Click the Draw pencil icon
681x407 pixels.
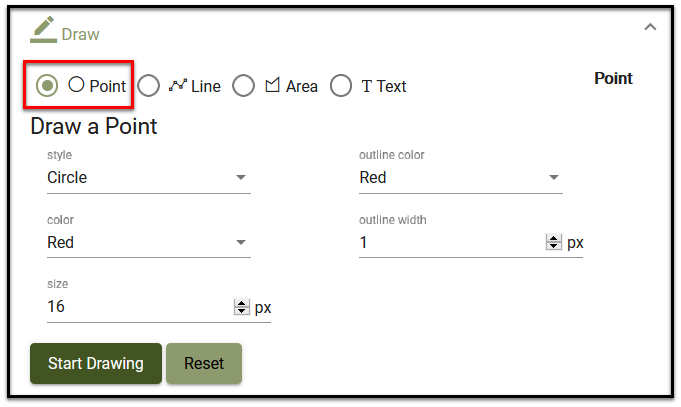point(43,29)
